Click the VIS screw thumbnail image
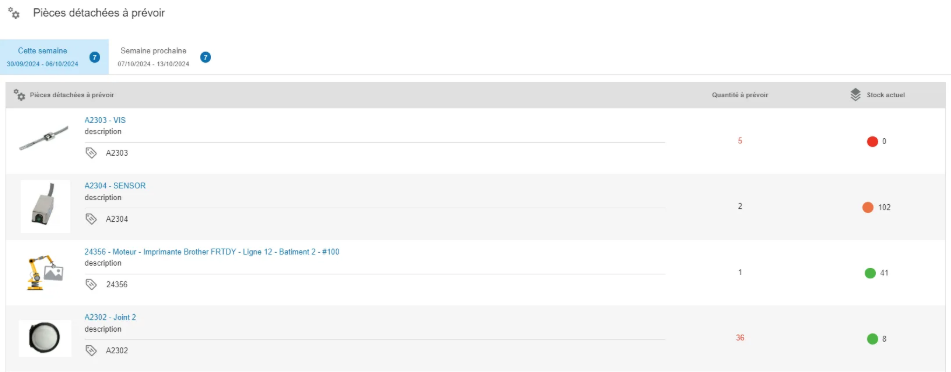951x372 pixels. coord(43,139)
